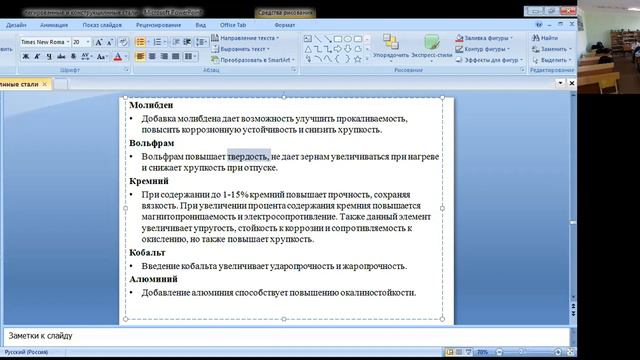This screenshot has height=360, width=640.
Task: Select the down block arrow shape
Action: [348, 49]
